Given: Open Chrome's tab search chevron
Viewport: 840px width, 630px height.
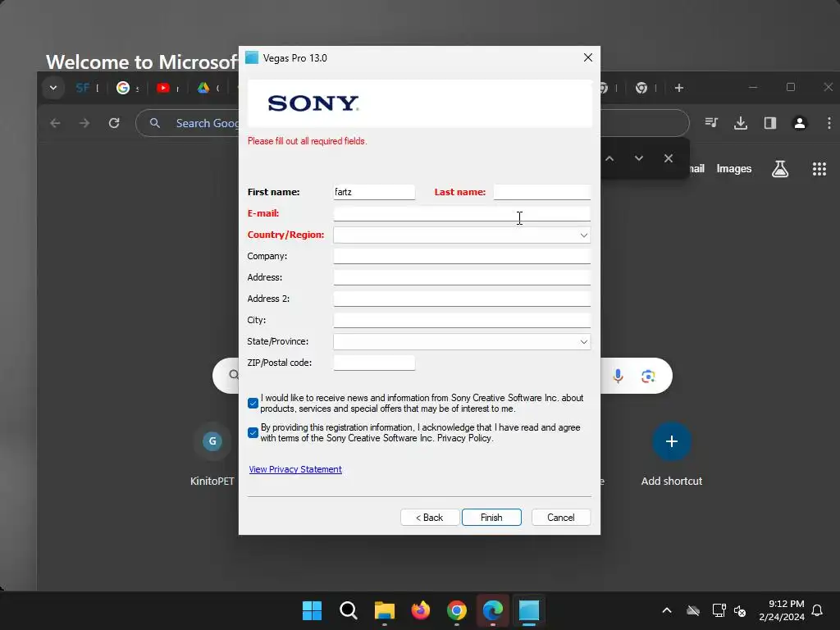Looking at the screenshot, I should point(53,88).
